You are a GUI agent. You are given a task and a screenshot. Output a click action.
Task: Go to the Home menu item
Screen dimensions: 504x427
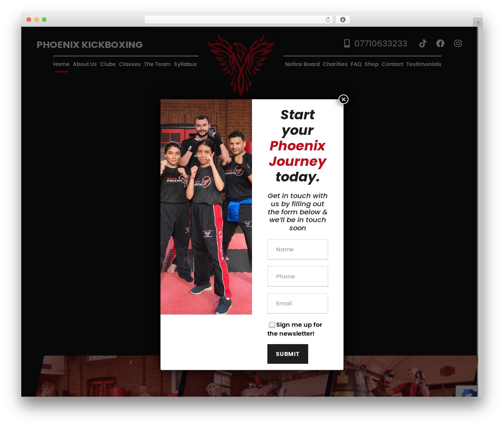coord(61,64)
